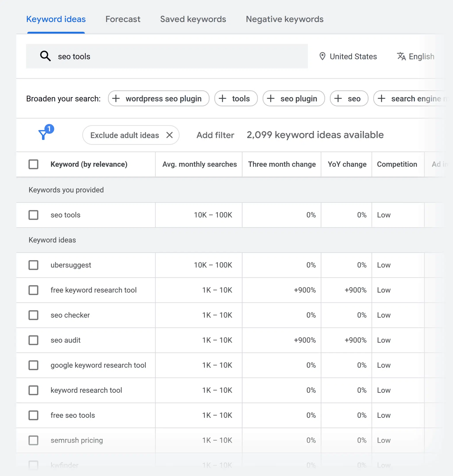The width and height of the screenshot is (453, 476).
Task: Click the language translation icon
Action: coord(399,56)
